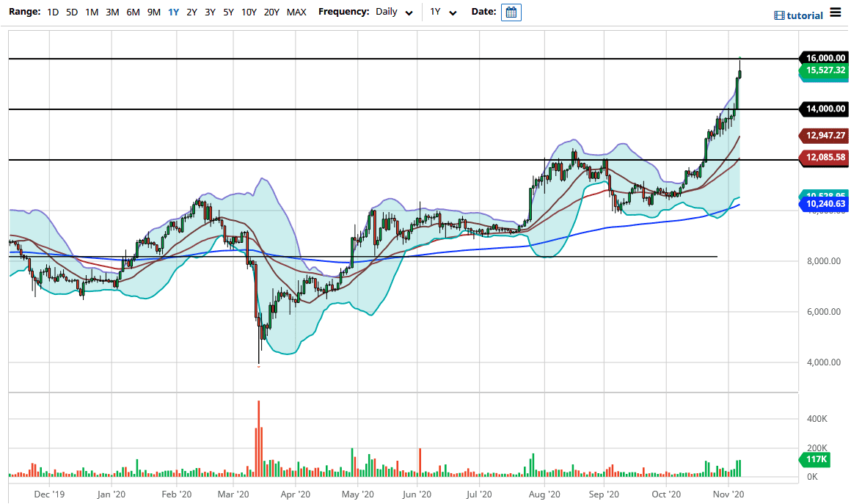The height and width of the screenshot is (504, 851).
Task: Select the MAX range option
Action: click(x=296, y=12)
